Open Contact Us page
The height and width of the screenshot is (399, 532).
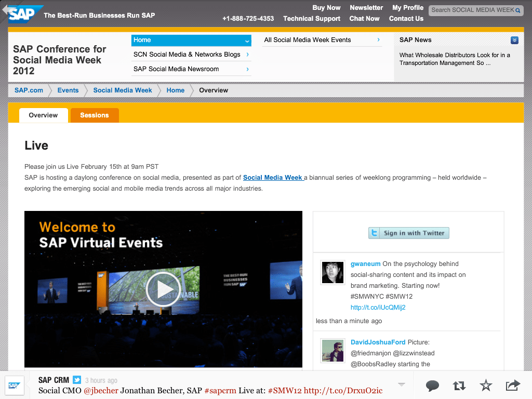406,19
